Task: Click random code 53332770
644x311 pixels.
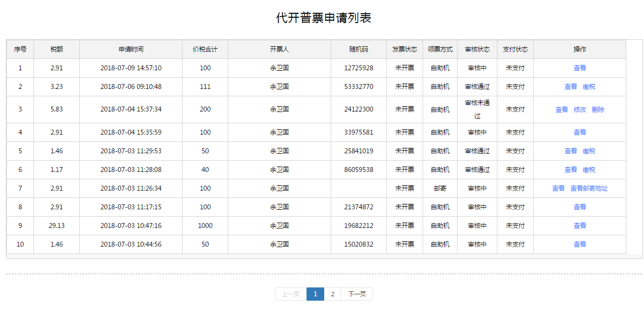Action: pos(359,86)
